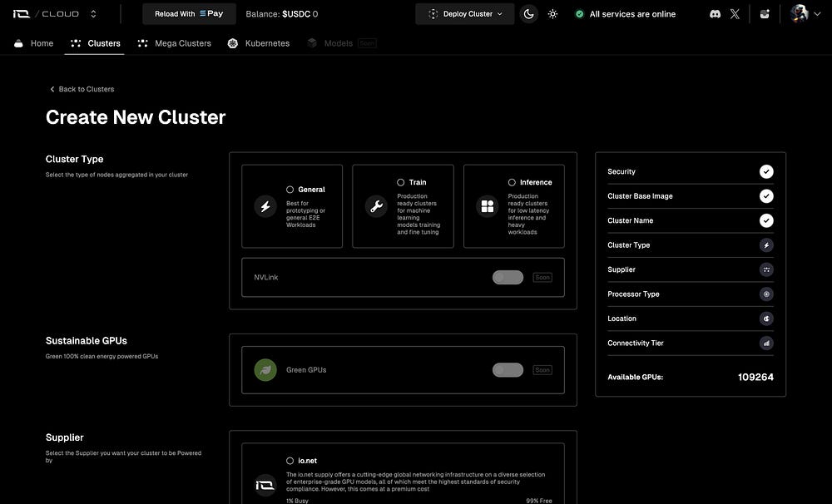832x504 pixels.
Task: Click the Mega Clusters dots icon
Action: tap(143, 43)
